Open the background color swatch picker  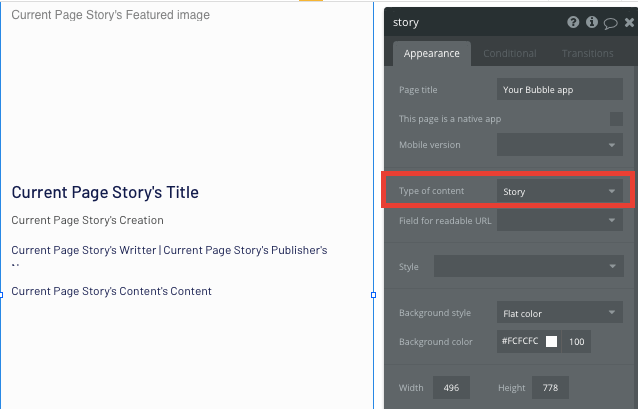tap(551, 341)
